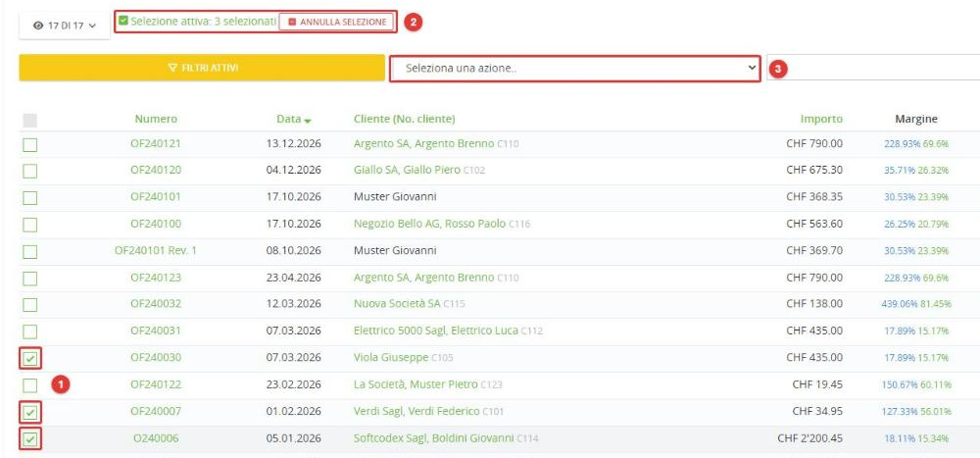Open offer number OF240007
Screen dimensions: 980x458
point(156,411)
